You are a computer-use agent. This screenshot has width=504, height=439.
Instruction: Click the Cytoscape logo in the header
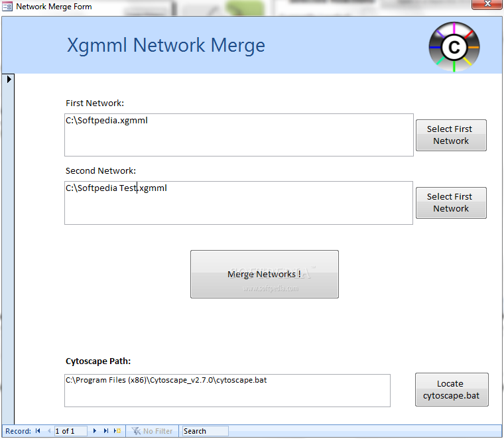(454, 47)
